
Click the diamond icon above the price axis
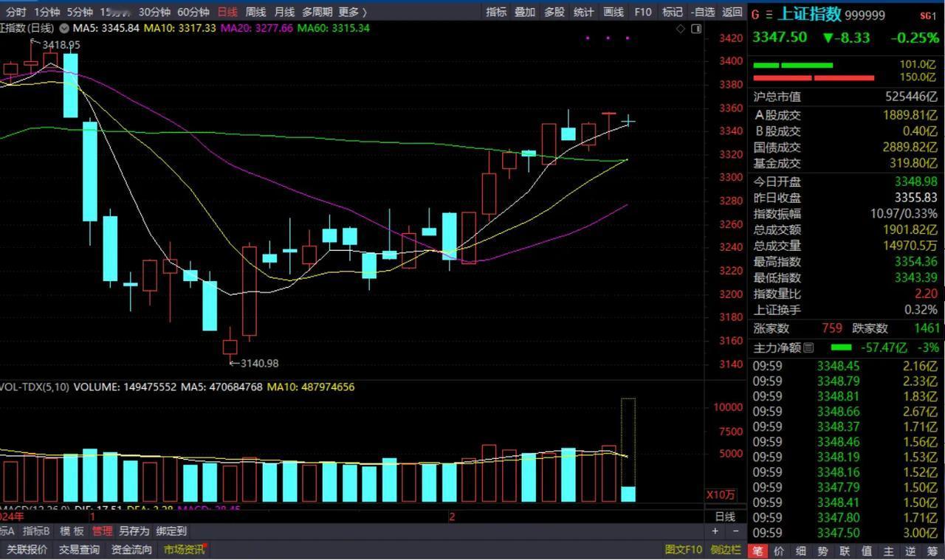681,28
